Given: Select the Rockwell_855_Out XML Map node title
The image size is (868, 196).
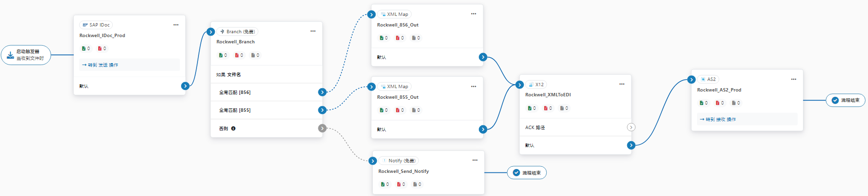Looking at the screenshot, I should click(x=397, y=97).
